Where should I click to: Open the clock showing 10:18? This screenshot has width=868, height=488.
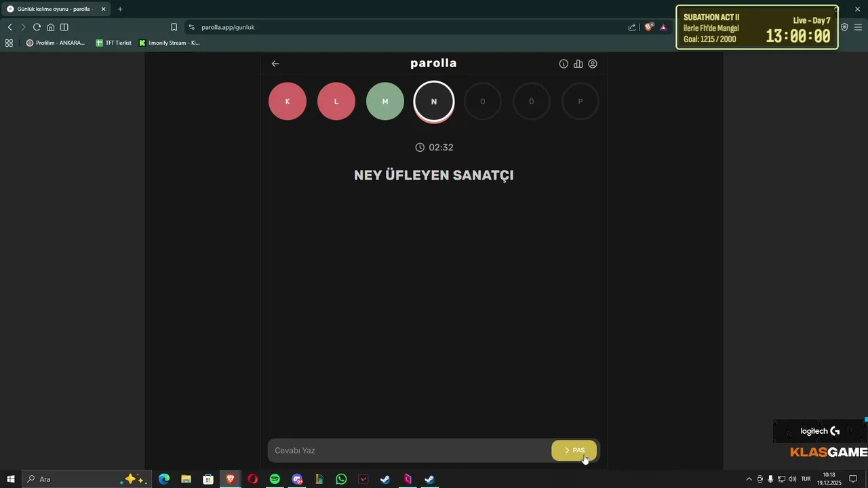point(829,479)
